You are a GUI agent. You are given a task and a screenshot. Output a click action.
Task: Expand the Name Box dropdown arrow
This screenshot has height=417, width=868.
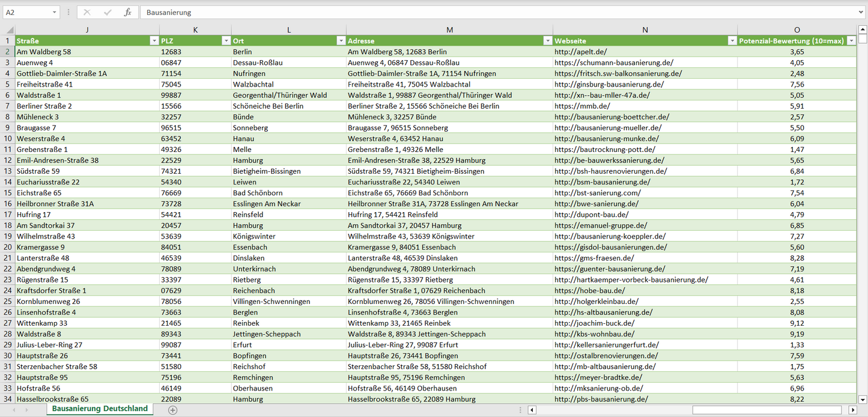[x=55, y=12]
